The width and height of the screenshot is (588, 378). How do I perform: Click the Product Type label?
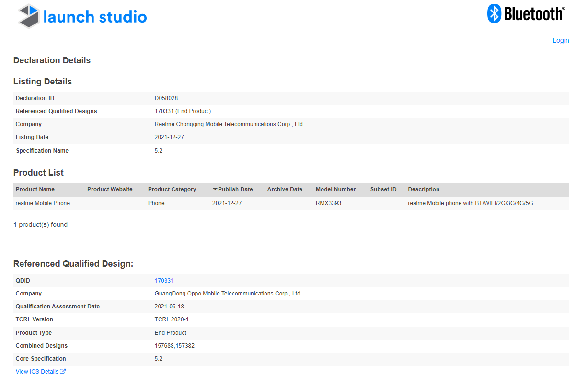[34, 333]
